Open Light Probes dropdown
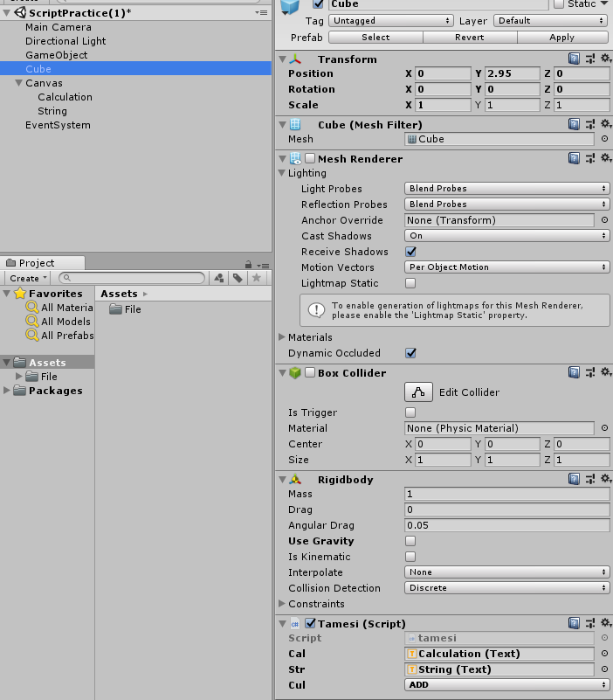613x700 pixels. pyautogui.click(x=506, y=189)
